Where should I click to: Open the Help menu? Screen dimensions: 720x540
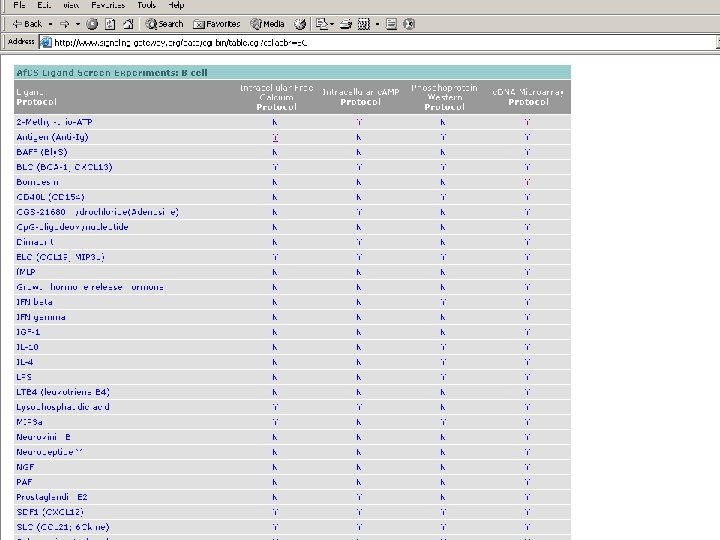pos(176,6)
